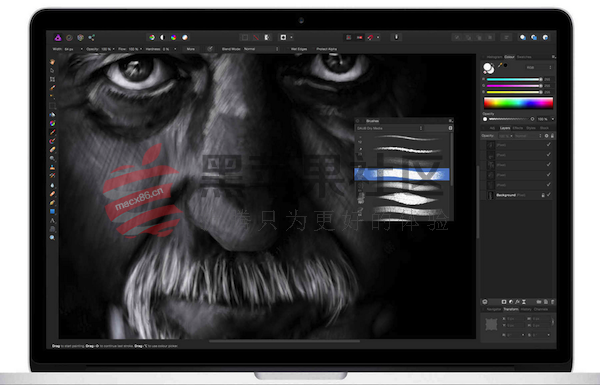Image resolution: width=600 pixels, height=385 pixels.
Task: Toggle visibility checkmark of the top Pixel layer
Action: click(549, 145)
